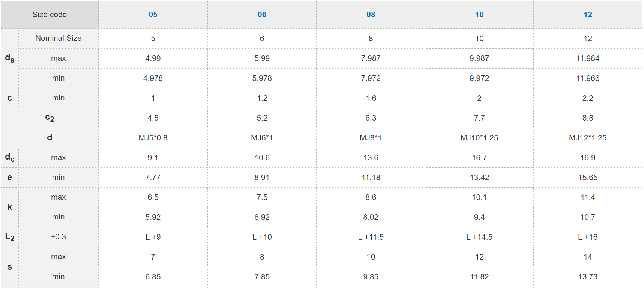
Task: Select the 13.73 s min value
Action: tap(588, 277)
